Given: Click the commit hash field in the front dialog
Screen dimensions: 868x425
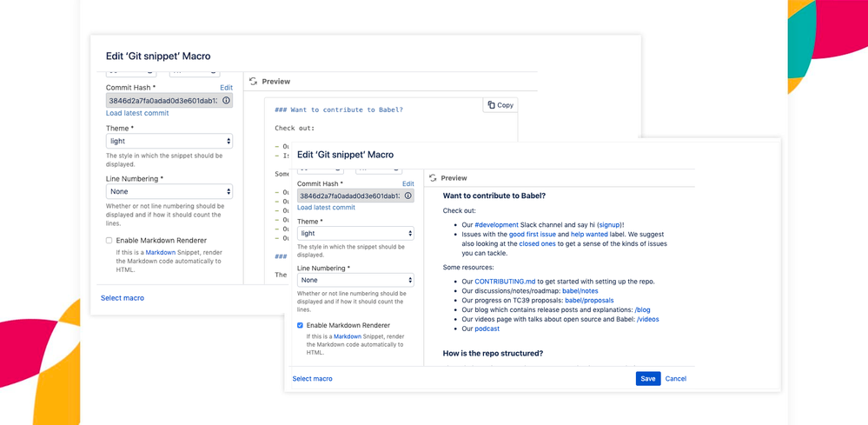Looking at the screenshot, I should point(355,196).
